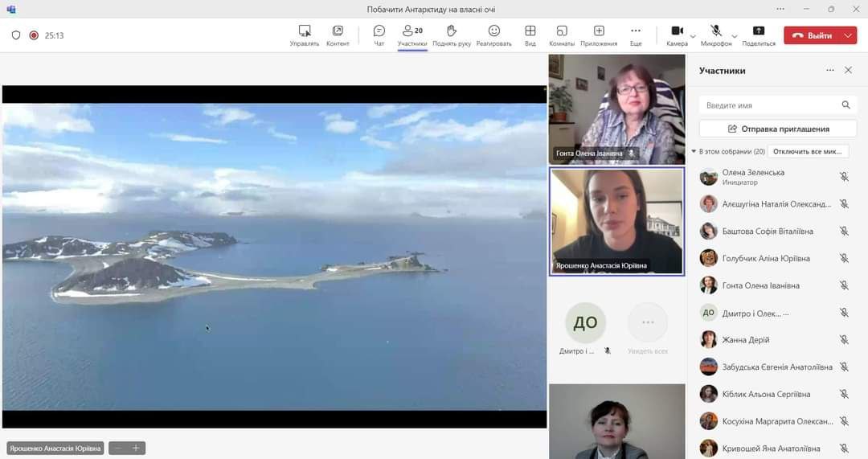Open the Реагировать reactions icon
The width and height of the screenshot is (868, 459).
pos(493,31)
